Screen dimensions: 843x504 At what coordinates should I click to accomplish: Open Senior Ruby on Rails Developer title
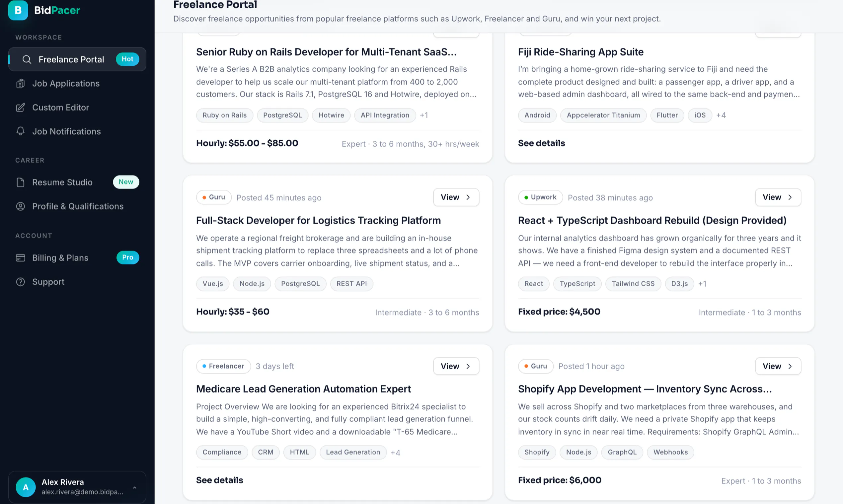point(326,52)
